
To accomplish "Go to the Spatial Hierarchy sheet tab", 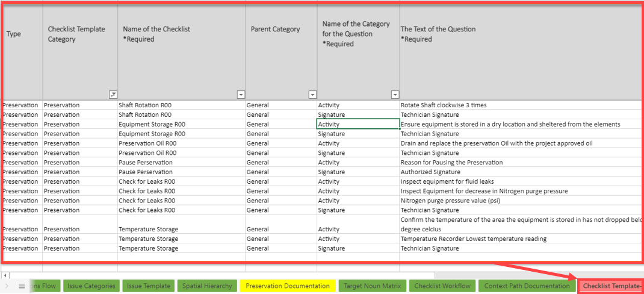I will (x=208, y=286).
